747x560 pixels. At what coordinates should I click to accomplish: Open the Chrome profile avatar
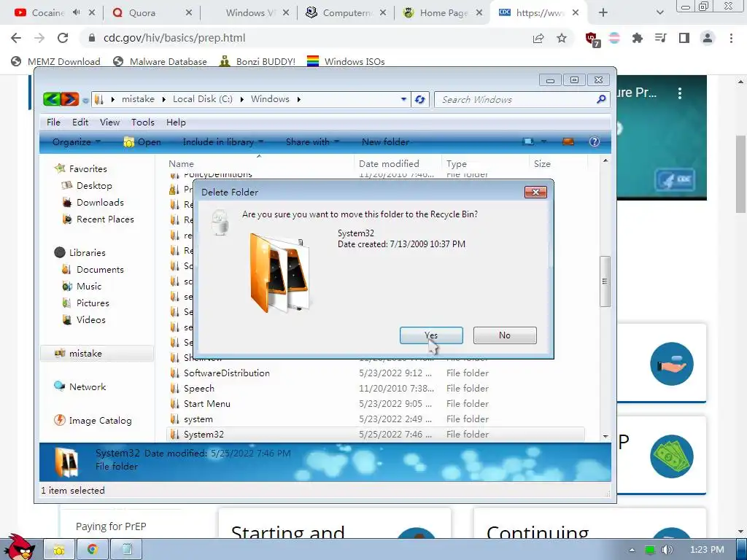pyautogui.click(x=708, y=38)
